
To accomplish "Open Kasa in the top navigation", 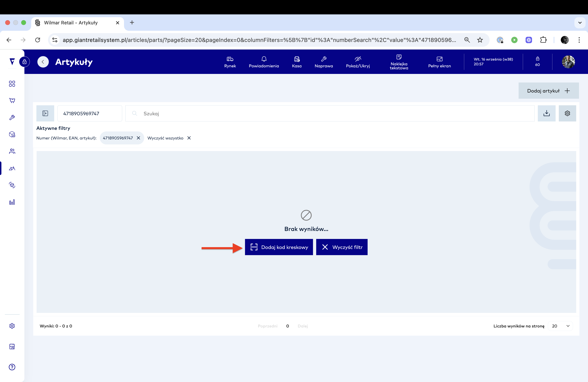I will coord(296,62).
